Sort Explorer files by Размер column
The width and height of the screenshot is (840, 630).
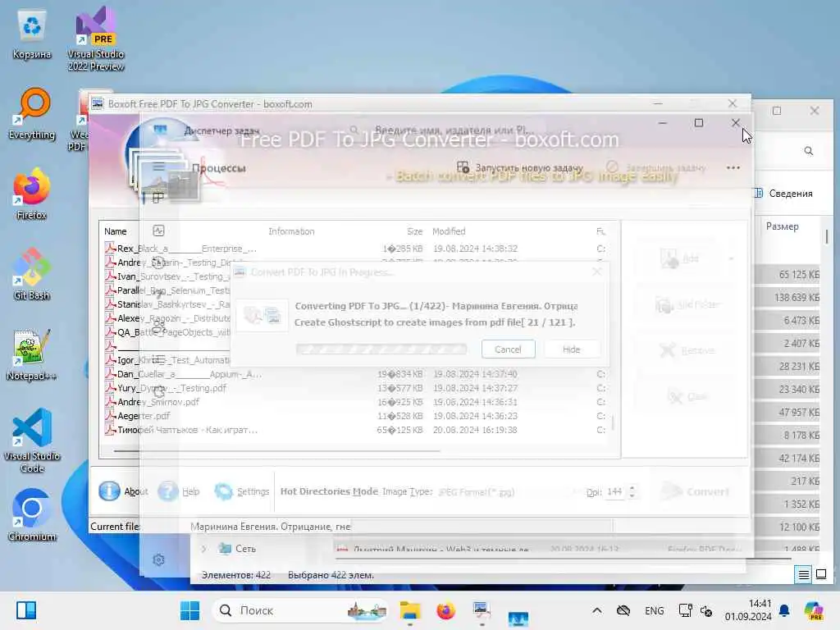[782, 226]
